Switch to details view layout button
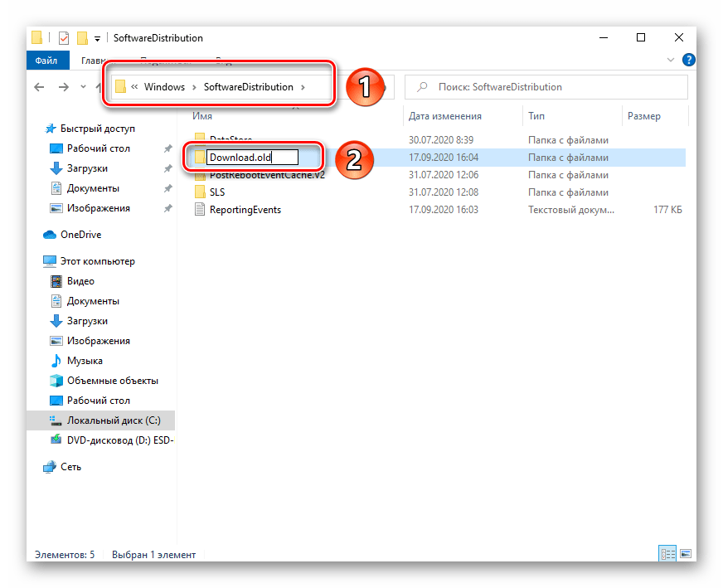 coord(667,554)
